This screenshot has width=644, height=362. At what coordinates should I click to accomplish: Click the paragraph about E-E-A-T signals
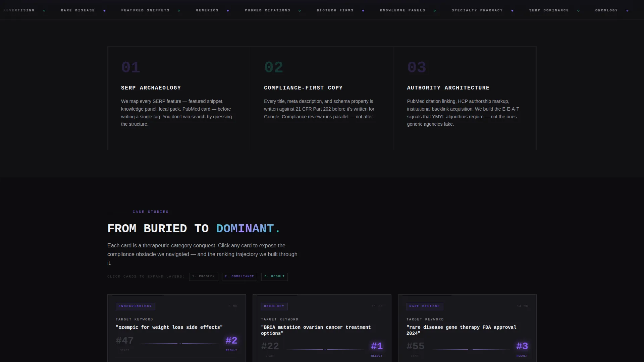point(463,113)
